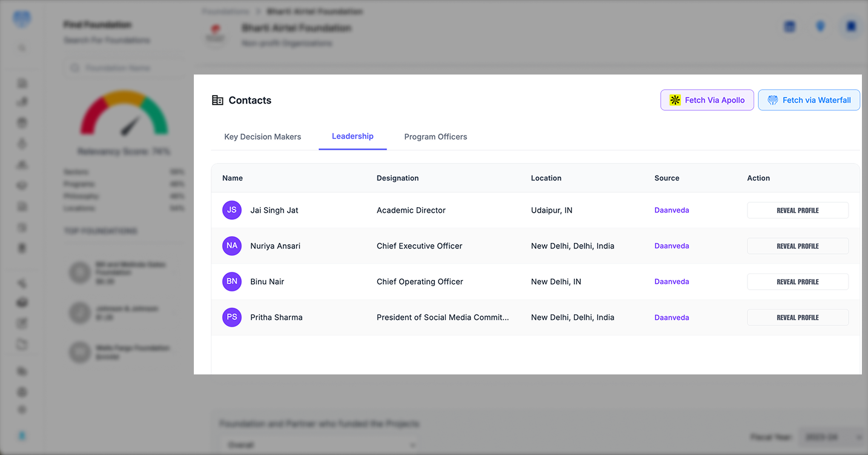This screenshot has height=455, width=868.
Task: Reveal profile for Nuriya Ansari
Action: pyautogui.click(x=797, y=246)
